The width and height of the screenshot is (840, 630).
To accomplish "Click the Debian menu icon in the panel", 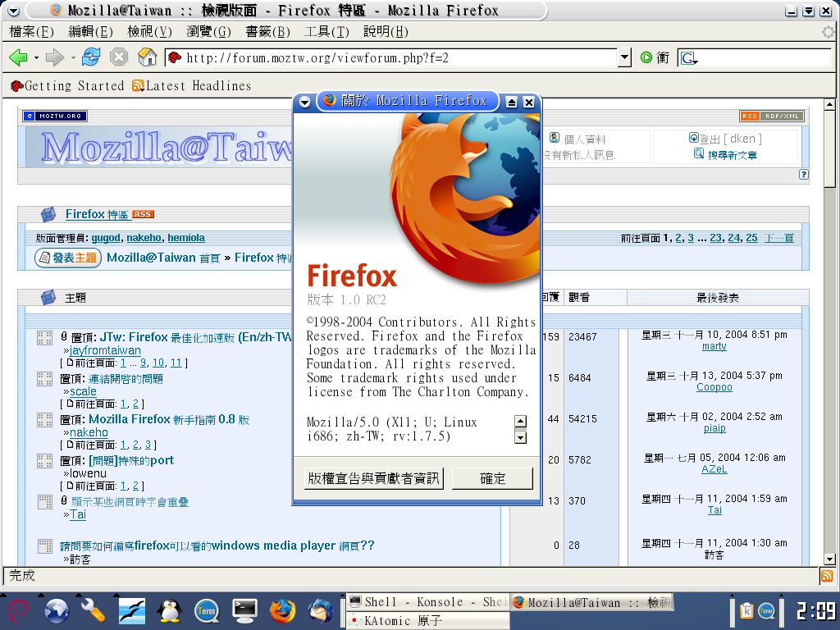I will pyautogui.click(x=18, y=610).
